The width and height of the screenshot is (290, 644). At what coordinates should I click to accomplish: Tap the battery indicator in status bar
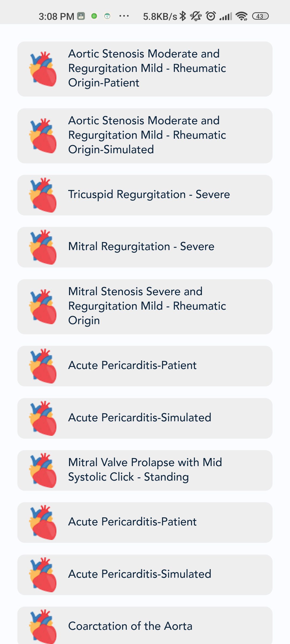(x=260, y=16)
